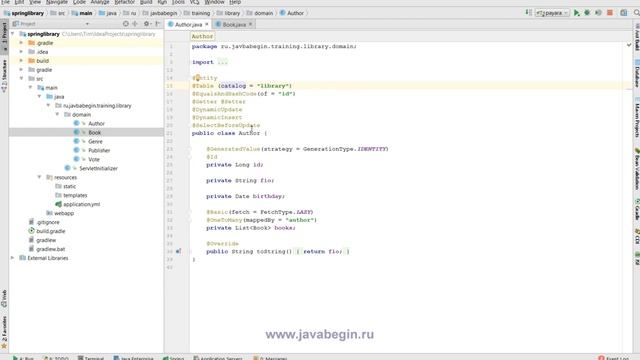Screen dimensions: 640x360
Task: Collapse the domain package
Action: click(57, 115)
